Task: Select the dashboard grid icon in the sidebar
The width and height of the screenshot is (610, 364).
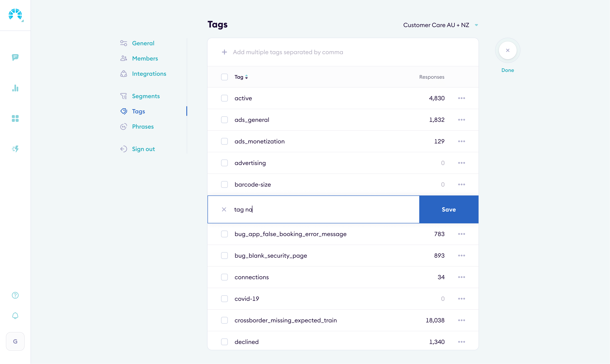Action: 15,118
